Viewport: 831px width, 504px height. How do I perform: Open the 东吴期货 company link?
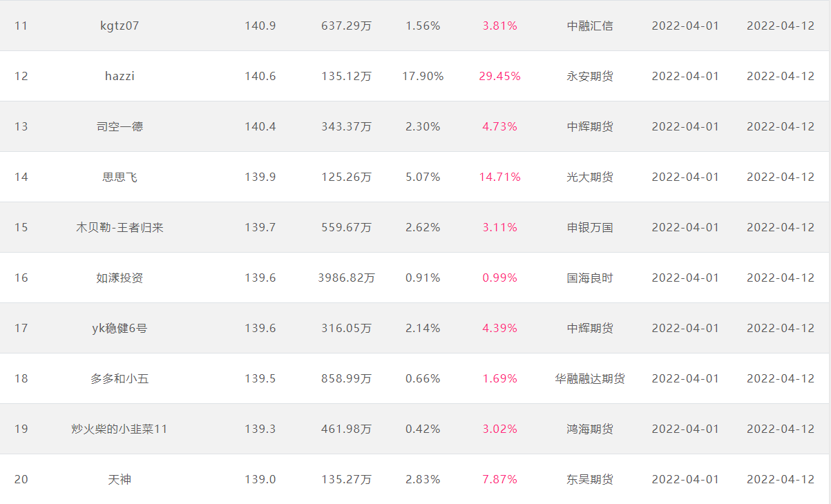click(x=590, y=479)
